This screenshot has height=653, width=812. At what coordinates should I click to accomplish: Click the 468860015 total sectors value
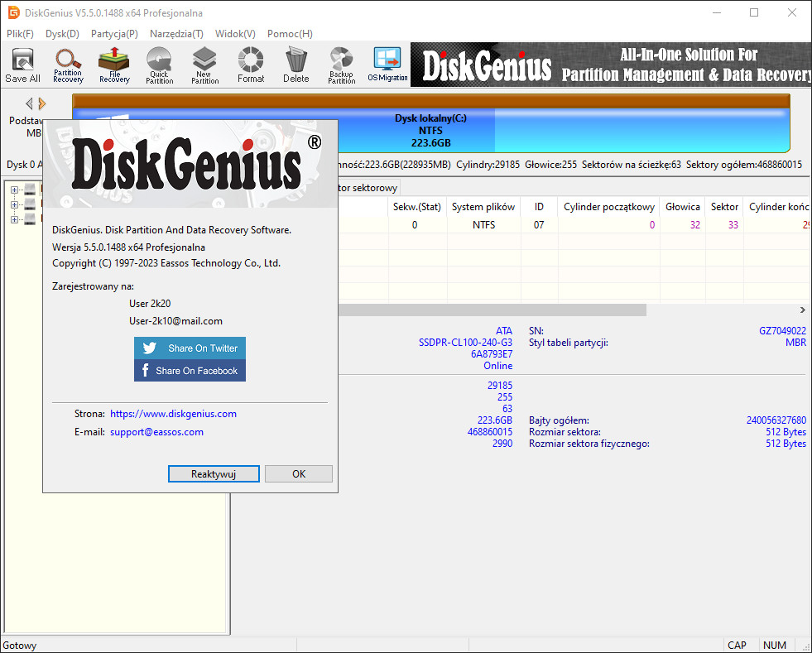(x=490, y=432)
